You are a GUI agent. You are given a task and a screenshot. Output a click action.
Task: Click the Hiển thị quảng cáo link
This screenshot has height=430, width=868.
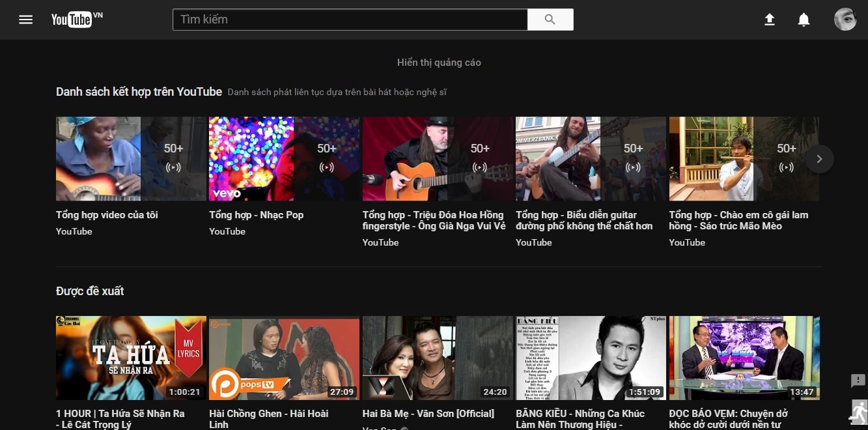coord(439,62)
